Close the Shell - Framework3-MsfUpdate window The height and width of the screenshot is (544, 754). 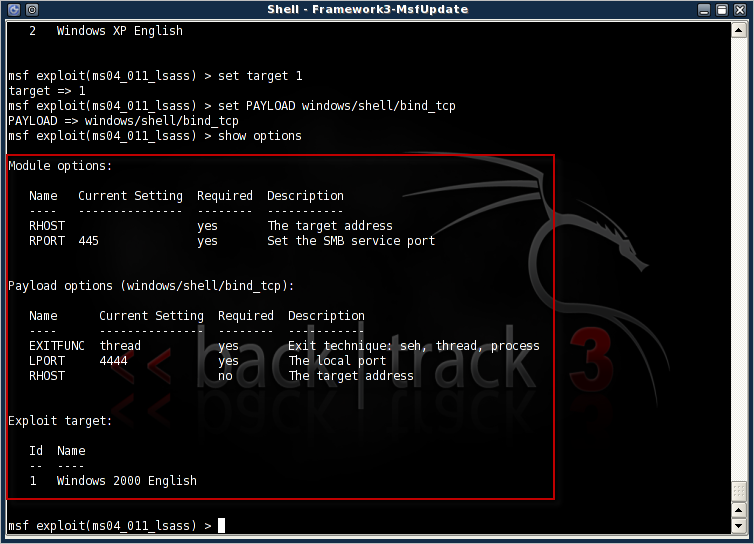tap(740, 10)
